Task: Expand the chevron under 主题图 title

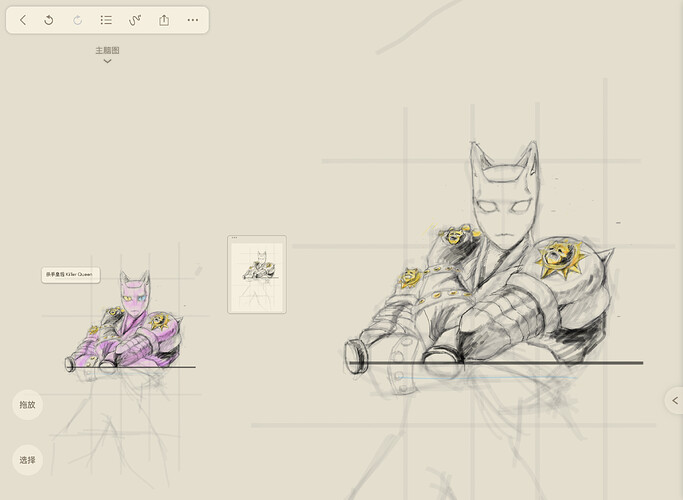Action: click(x=107, y=61)
